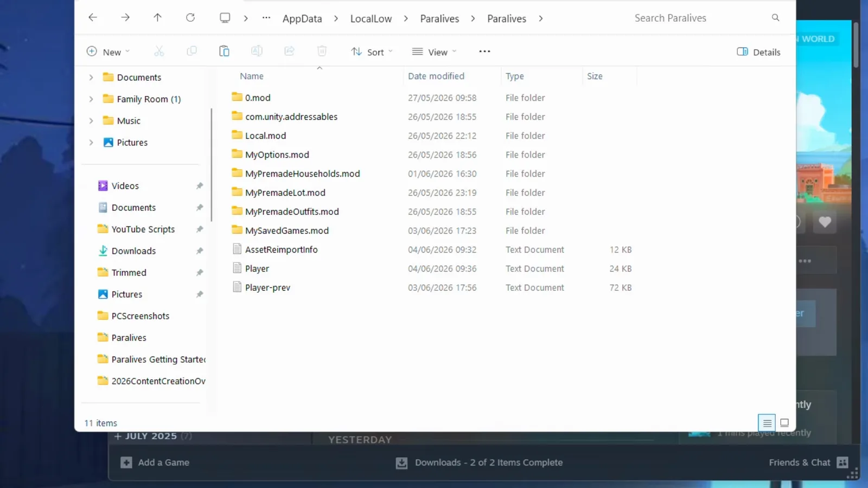Click Add a Game in Steam window
Image resolution: width=868 pixels, height=488 pixels.
pos(155,463)
